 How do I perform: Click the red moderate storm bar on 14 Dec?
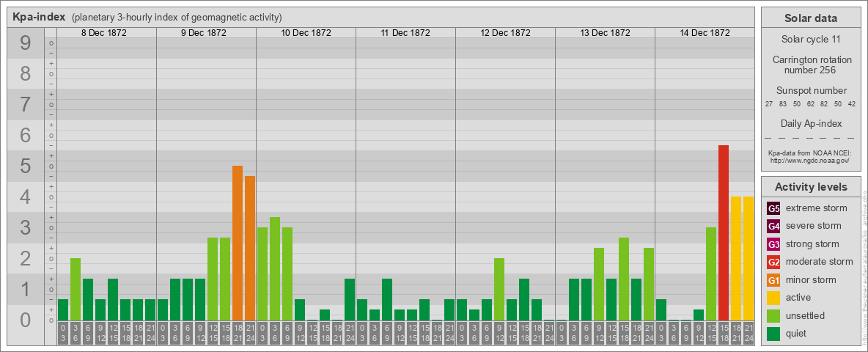[724, 232]
